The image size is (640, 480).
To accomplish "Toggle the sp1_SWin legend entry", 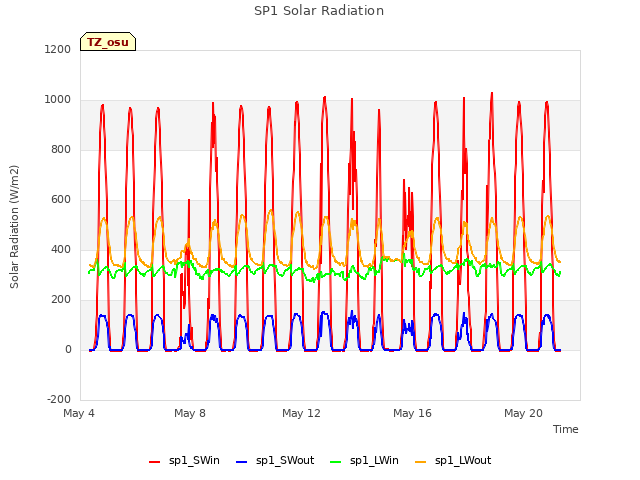I will coord(184,461).
